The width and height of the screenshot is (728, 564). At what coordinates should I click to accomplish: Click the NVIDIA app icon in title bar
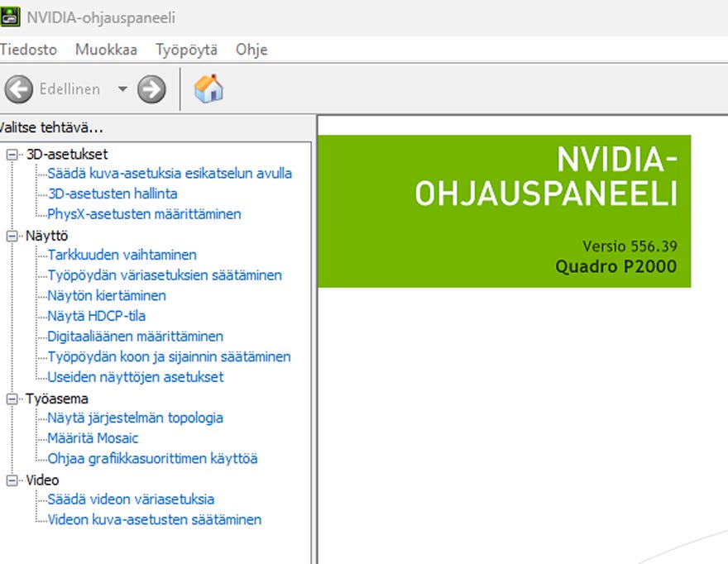(9, 17)
